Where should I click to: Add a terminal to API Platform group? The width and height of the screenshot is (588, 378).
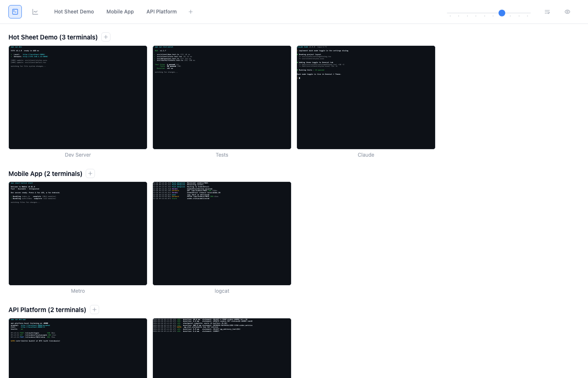94,310
